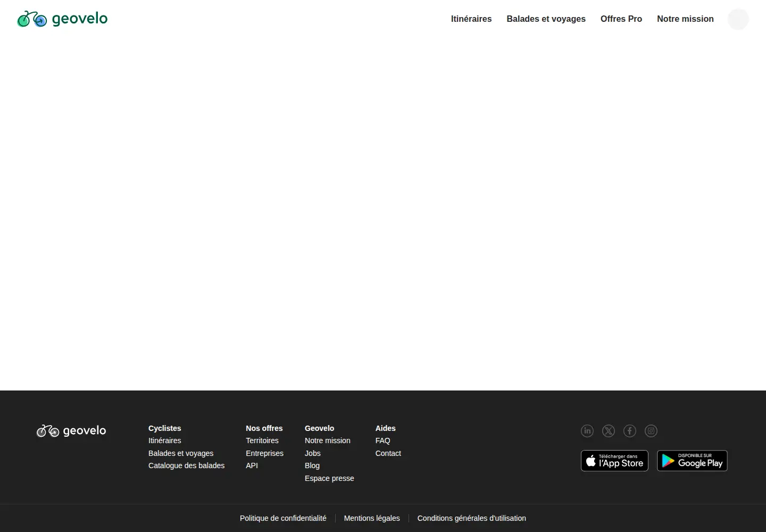
Task: Open the Espace presse link
Action: 329,478
